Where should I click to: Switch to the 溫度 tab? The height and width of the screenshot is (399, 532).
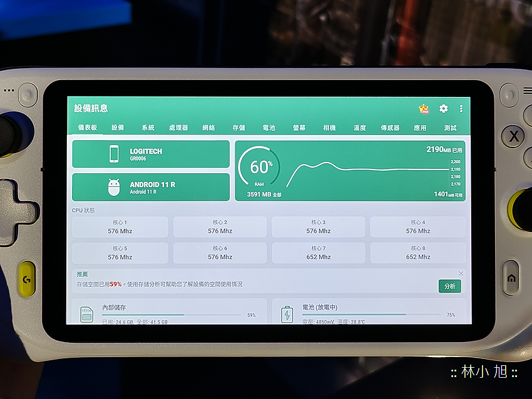click(x=360, y=128)
